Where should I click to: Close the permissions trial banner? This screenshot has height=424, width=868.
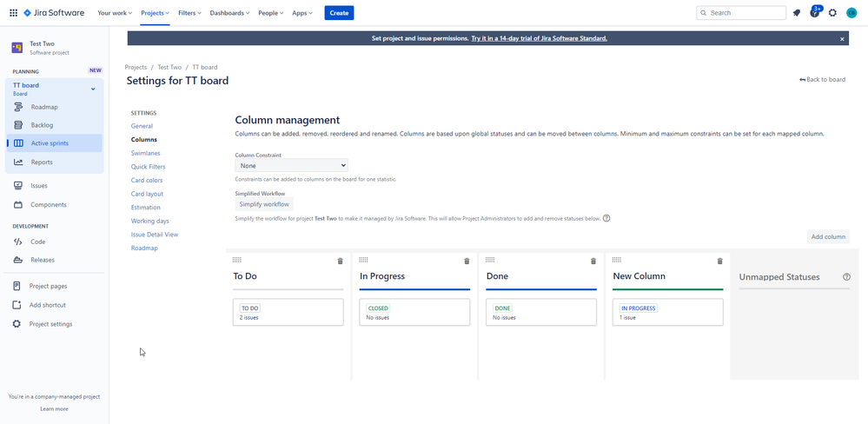tap(842, 39)
